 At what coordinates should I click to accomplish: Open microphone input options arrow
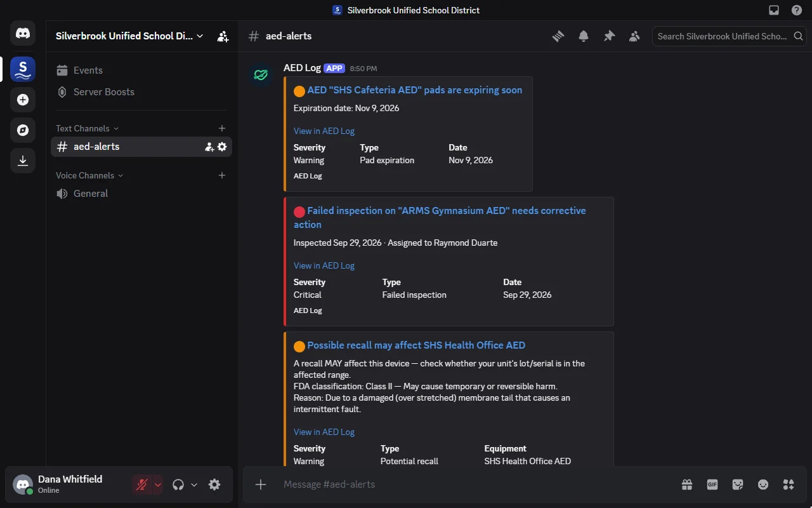tap(158, 485)
